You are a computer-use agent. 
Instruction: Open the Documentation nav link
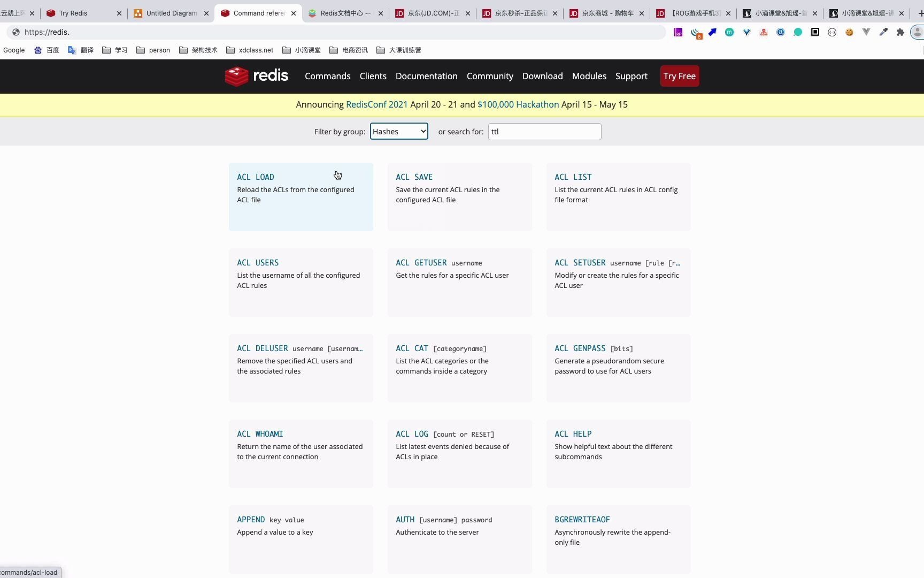(427, 76)
